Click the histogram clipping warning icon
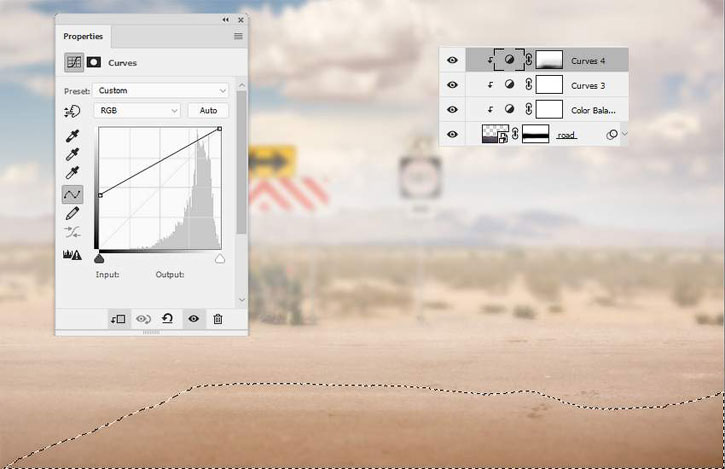The image size is (725, 469). pos(72,254)
